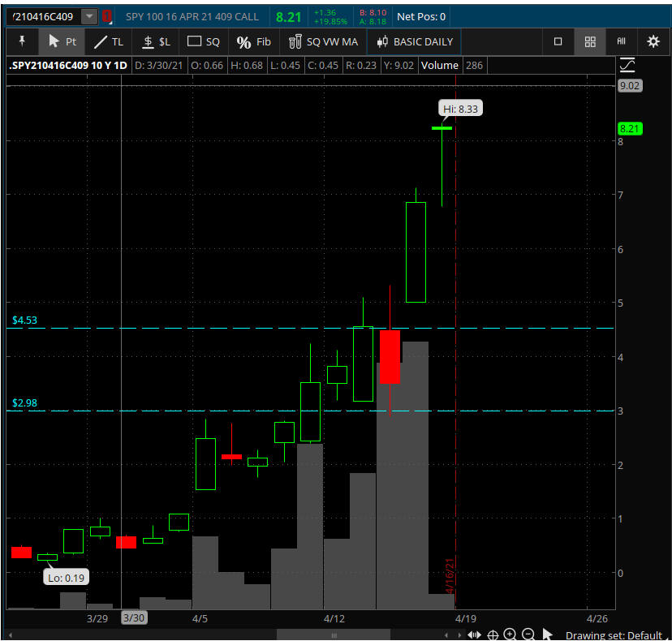The width and height of the screenshot is (672, 641).
Task: Toggle the All charts button
Action: pyautogui.click(x=622, y=41)
